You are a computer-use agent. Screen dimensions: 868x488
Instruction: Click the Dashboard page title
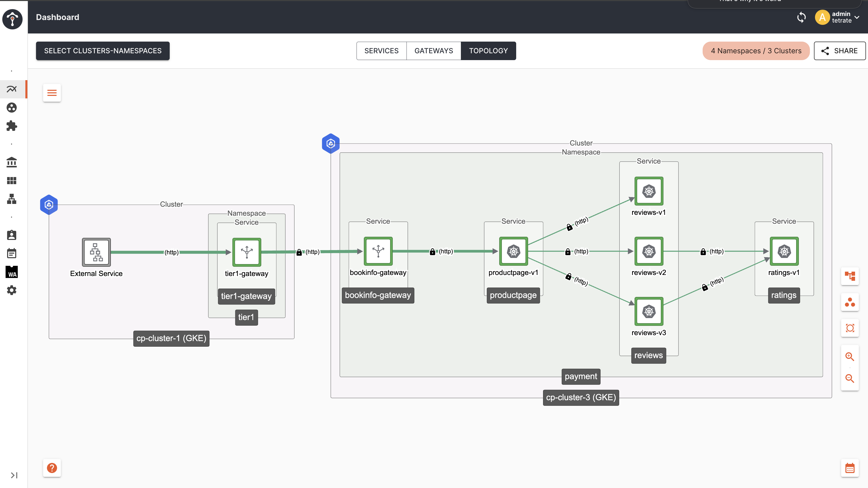pyautogui.click(x=58, y=17)
